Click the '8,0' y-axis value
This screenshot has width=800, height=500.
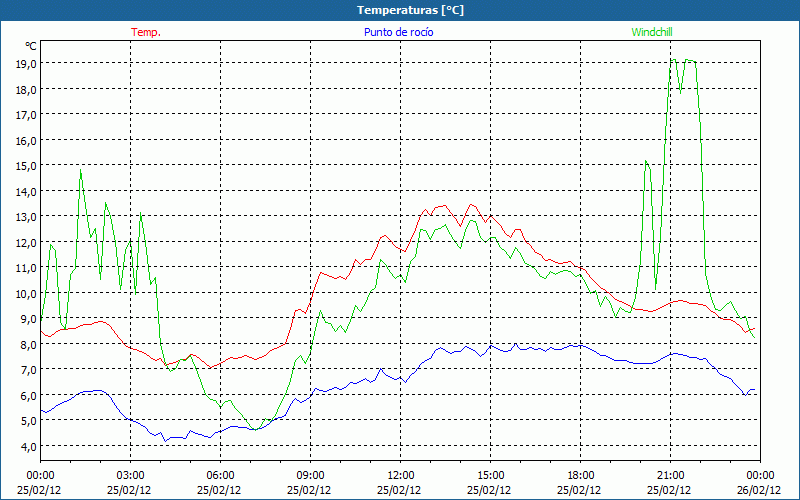28,344
